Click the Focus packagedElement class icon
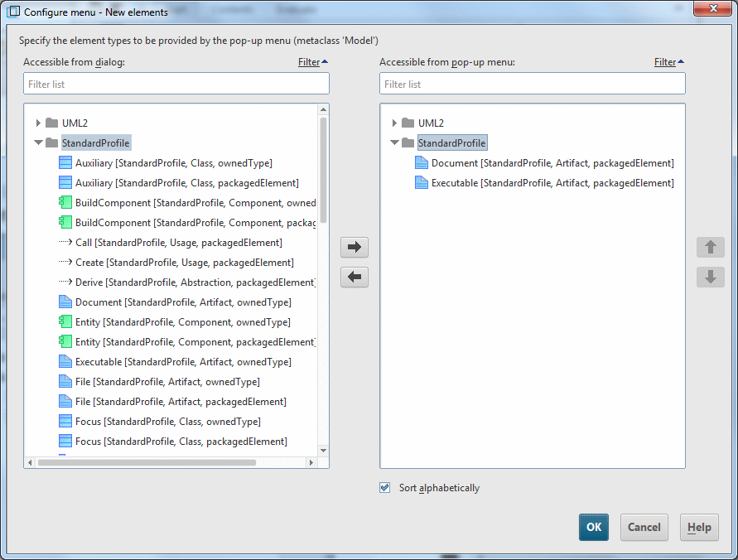 (x=65, y=442)
